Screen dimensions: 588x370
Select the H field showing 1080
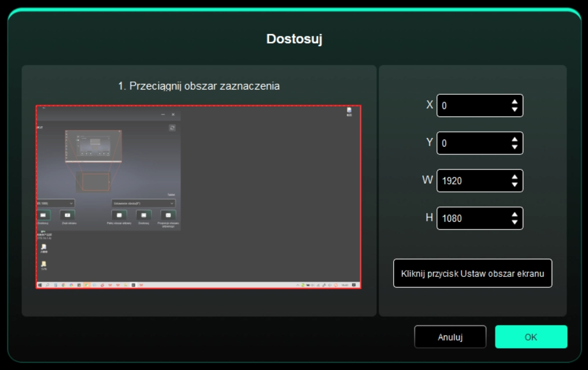click(x=471, y=219)
